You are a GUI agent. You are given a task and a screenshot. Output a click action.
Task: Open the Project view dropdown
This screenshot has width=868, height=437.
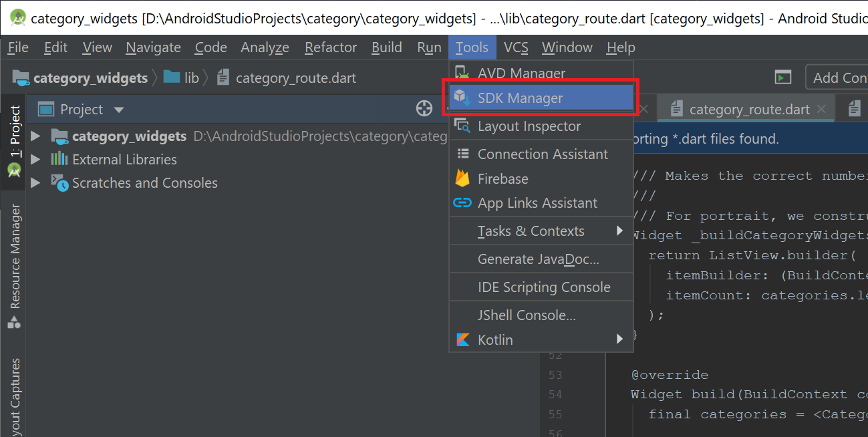pos(118,109)
